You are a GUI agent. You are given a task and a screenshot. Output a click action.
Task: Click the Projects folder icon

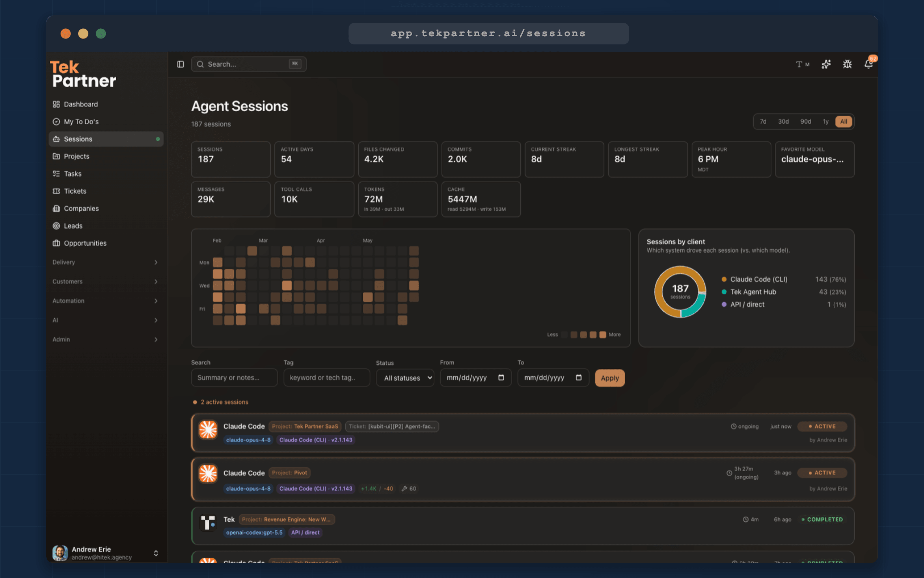pyautogui.click(x=56, y=156)
